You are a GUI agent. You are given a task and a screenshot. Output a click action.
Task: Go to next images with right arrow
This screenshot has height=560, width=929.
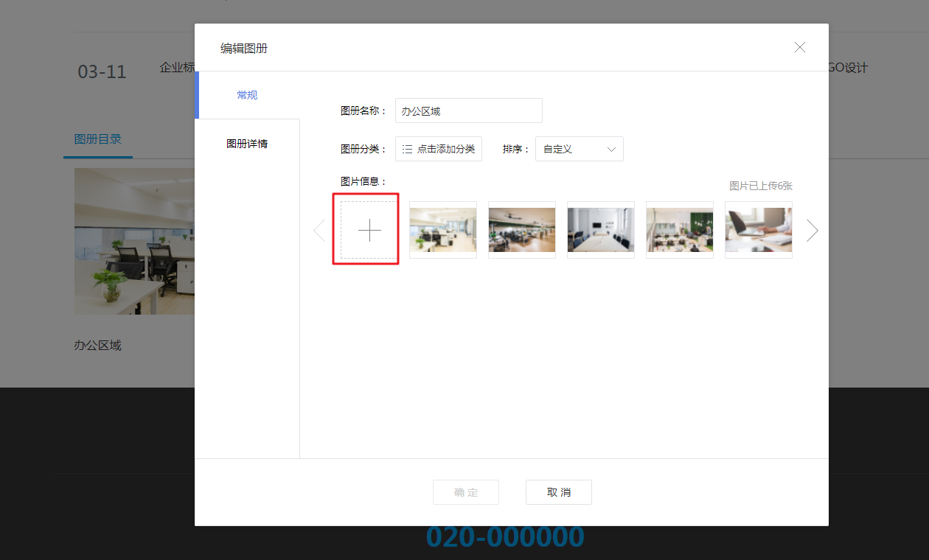[x=813, y=231]
